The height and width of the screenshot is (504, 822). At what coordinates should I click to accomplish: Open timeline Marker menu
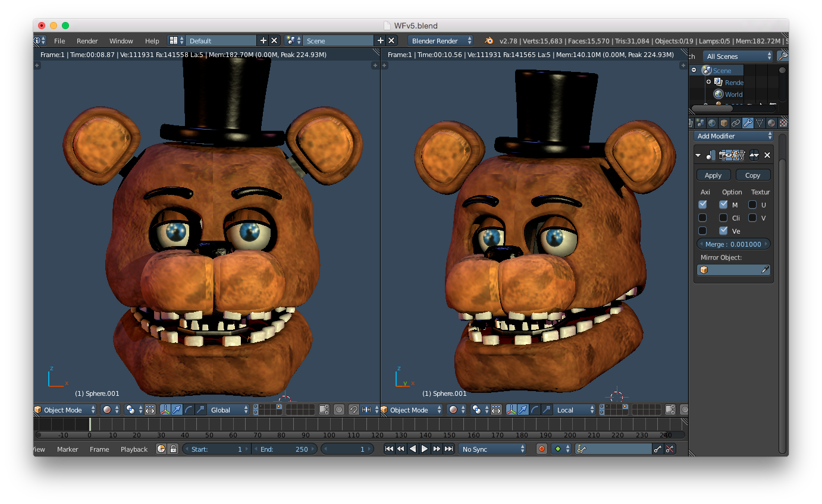[68, 449]
